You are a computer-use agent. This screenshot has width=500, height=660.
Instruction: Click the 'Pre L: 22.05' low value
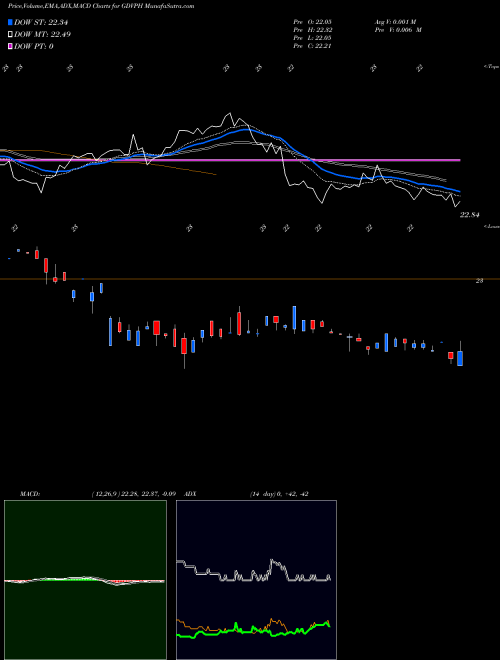point(313,38)
